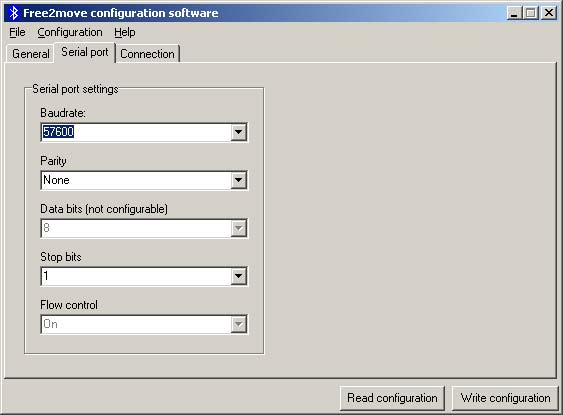Click the Write configuration button
The width and height of the screenshot is (563, 415).
point(505,398)
